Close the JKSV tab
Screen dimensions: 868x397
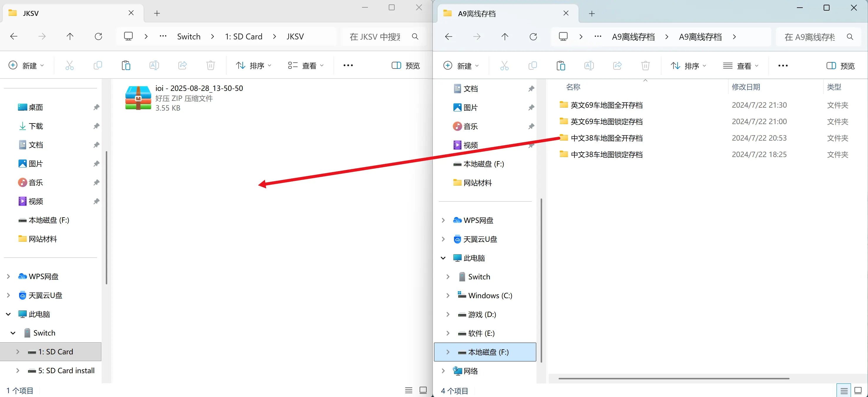click(131, 13)
